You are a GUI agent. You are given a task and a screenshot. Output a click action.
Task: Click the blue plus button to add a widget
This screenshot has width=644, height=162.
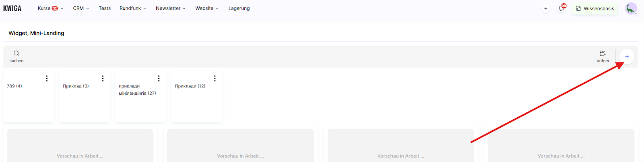pos(627,56)
